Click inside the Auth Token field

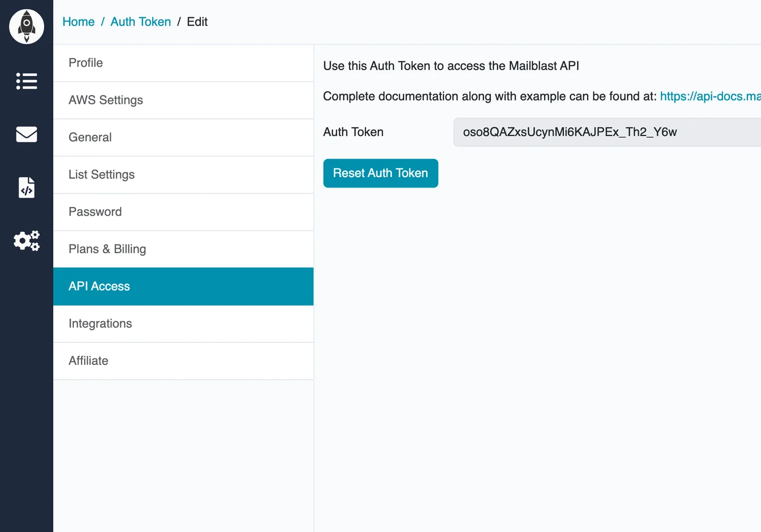click(607, 132)
